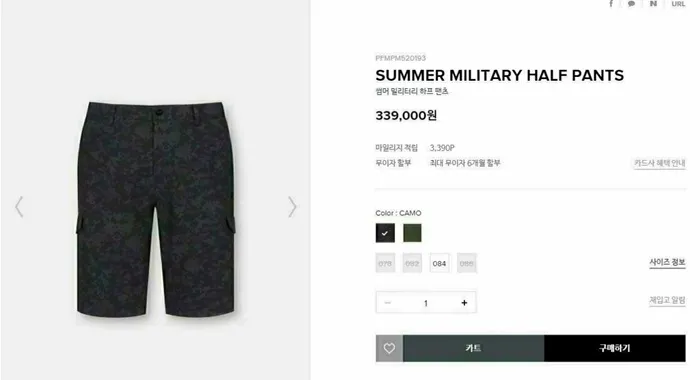Select the black camo color swatch
Screen dimensions: 700x380
[x=385, y=233]
